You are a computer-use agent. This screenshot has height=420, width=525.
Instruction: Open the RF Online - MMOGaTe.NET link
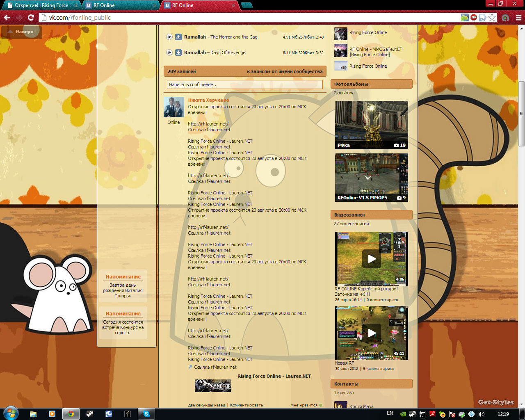click(376, 52)
